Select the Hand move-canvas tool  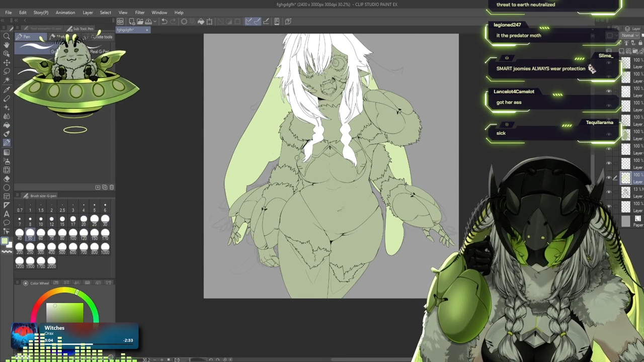point(7,45)
